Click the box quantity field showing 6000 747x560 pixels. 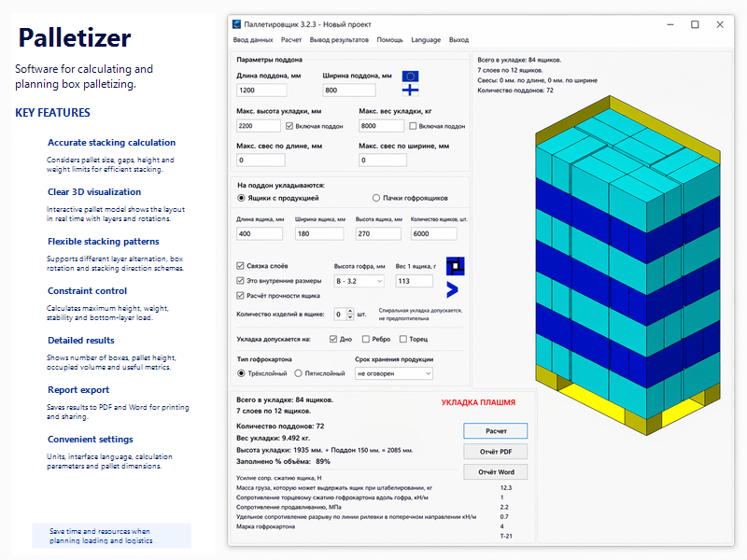pos(434,233)
